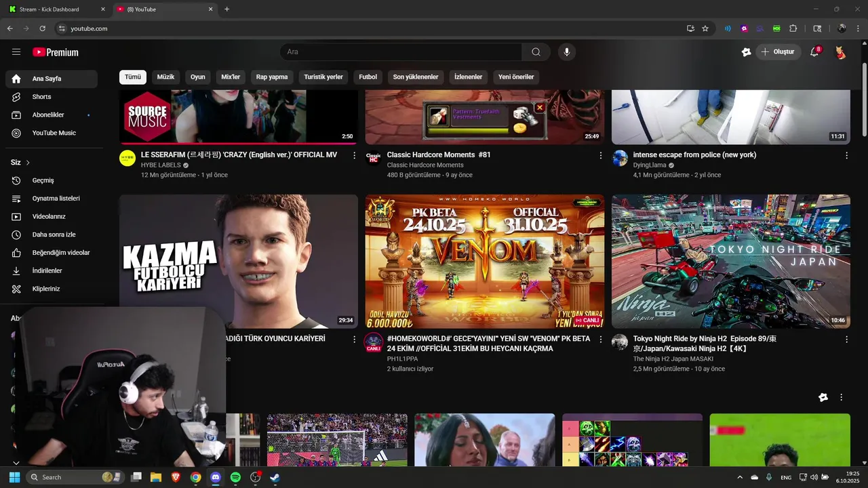Go to Abonelikler in the sidebar
868x488 pixels.
[x=52, y=115]
